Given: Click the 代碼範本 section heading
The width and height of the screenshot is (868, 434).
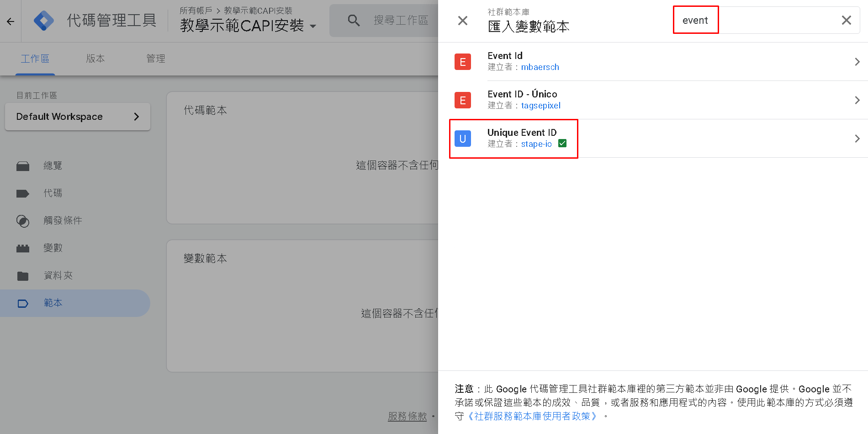Looking at the screenshot, I should (x=205, y=110).
